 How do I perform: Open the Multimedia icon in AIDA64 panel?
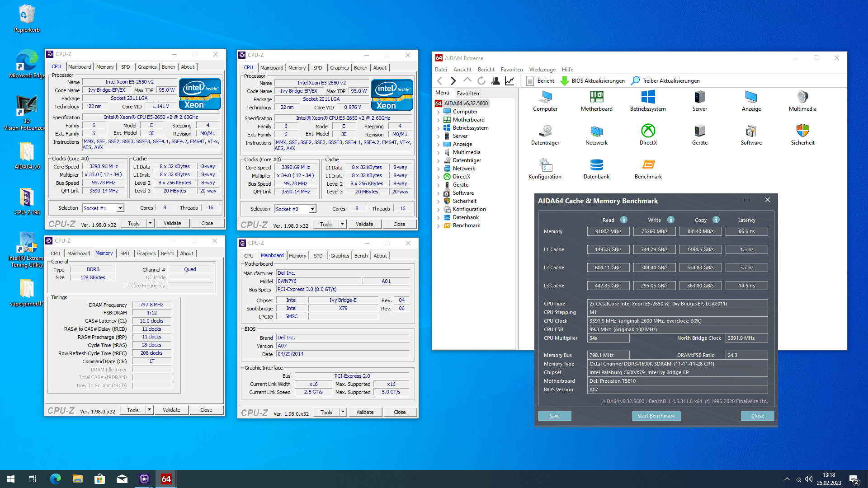tap(802, 101)
